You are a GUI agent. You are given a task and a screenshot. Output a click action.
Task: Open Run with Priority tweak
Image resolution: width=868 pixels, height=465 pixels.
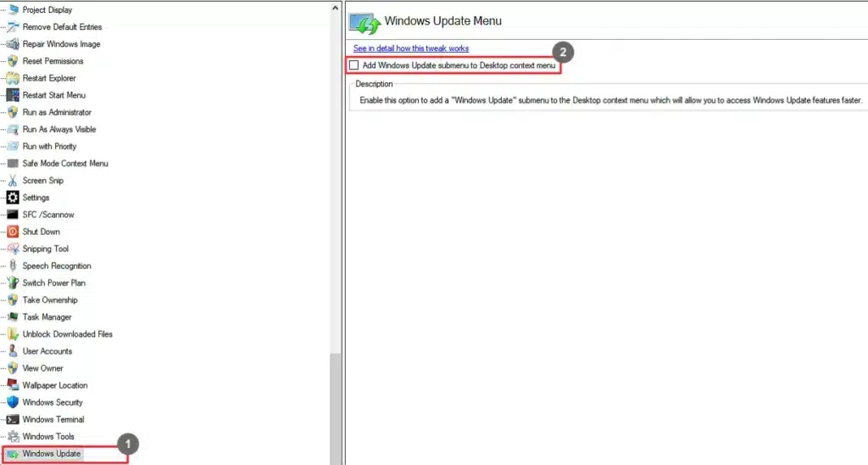[49, 146]
